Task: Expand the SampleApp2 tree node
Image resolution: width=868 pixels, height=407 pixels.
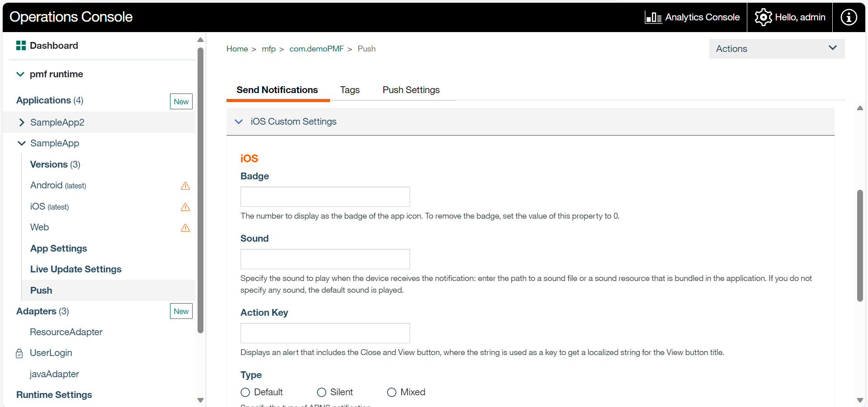Action: pos(22,122)
